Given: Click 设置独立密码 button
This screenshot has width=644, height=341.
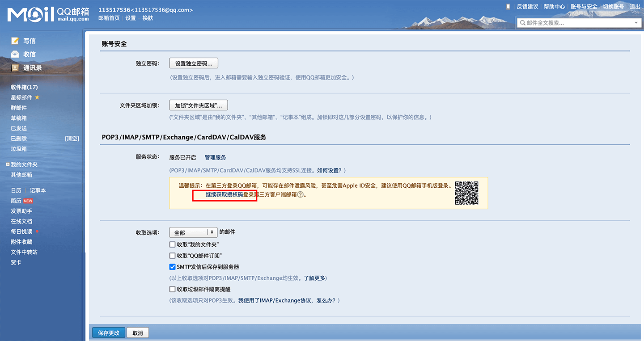Looking at the screenshot, I should pyautogui.click(x=194, y=63).
